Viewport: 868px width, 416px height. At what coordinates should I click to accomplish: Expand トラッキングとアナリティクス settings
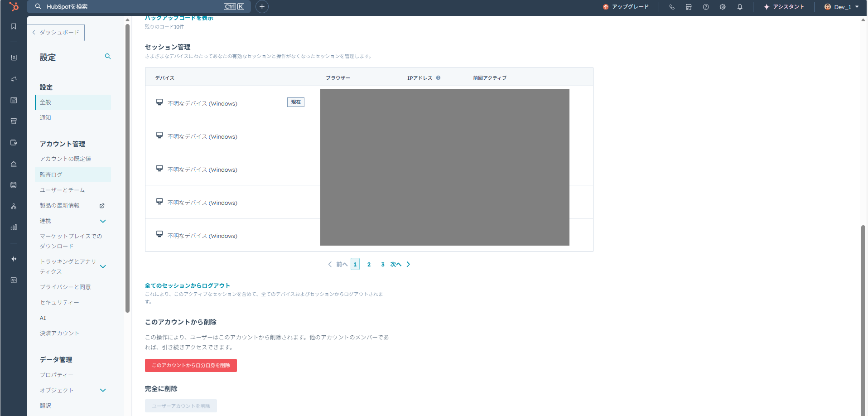(103, 266)
